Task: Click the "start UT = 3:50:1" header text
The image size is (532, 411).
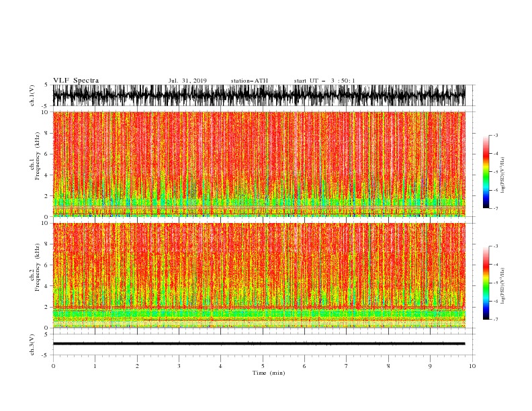Action: point(324,81)
